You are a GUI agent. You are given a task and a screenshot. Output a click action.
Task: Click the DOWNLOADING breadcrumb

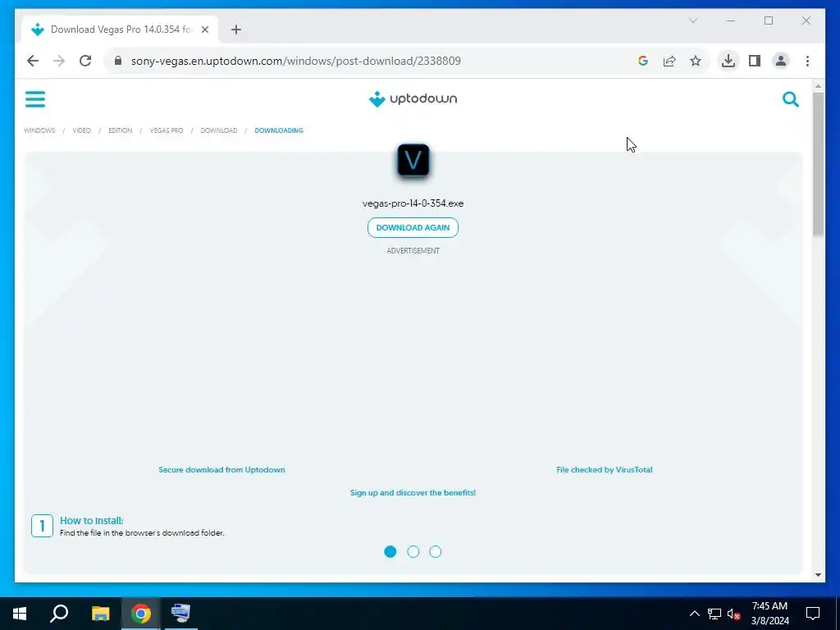point(279,130)
